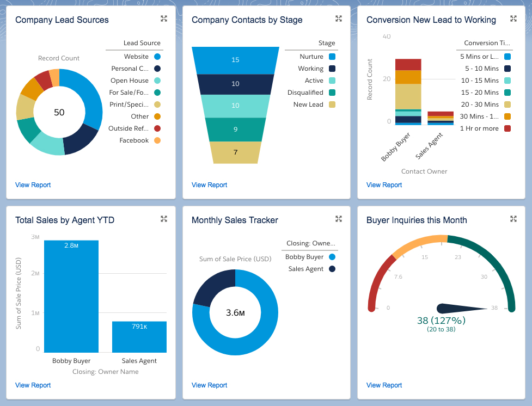This screenshot has height=406, width=532.
Task: Click the Facebook lead source color swatch
Action: [x=157, y=140]
